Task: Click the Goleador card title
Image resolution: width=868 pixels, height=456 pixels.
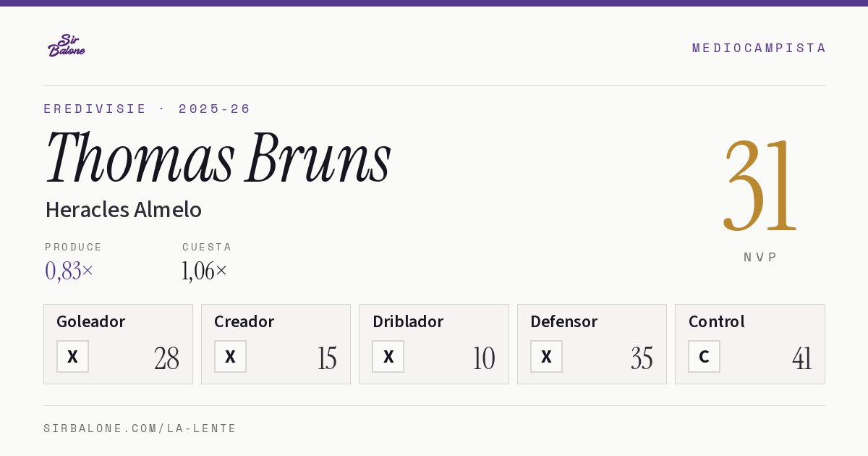Action: (x=91, y=321)
